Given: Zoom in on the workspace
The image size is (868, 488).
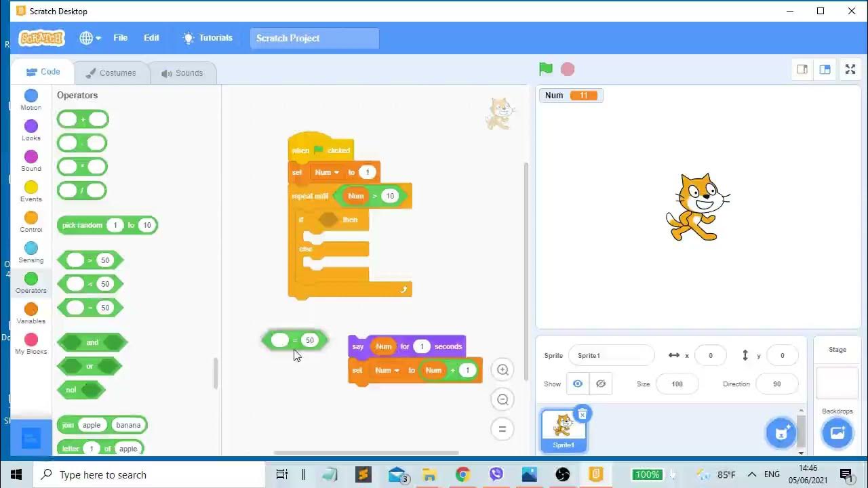Looking at the screenshot, I should pyautogui.click(x=502, y=370).
